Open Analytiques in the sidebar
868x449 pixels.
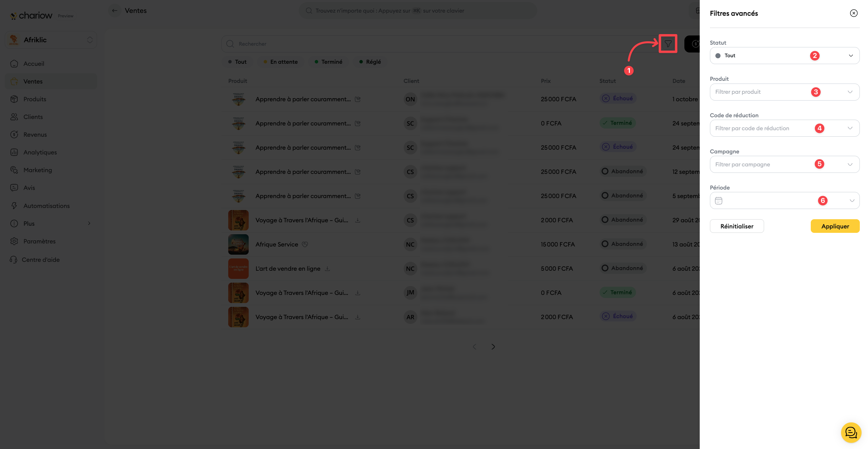[x=40, y=152]
